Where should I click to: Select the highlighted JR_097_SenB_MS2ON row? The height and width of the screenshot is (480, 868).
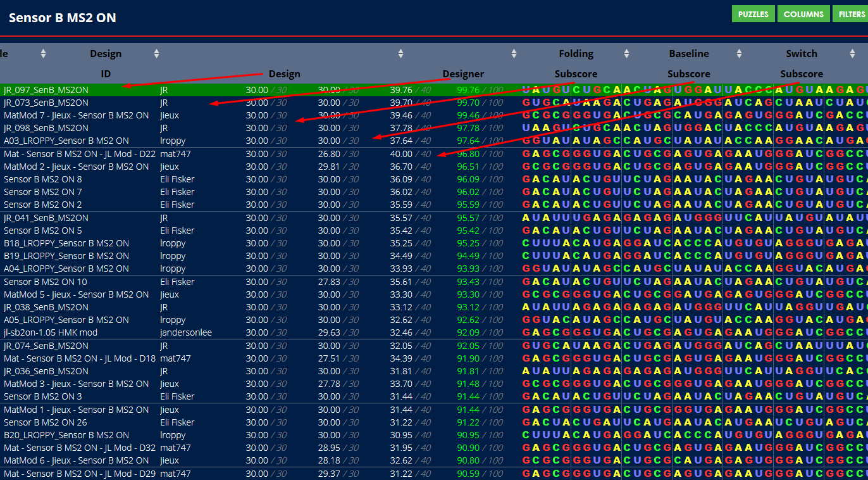(46, 90)
